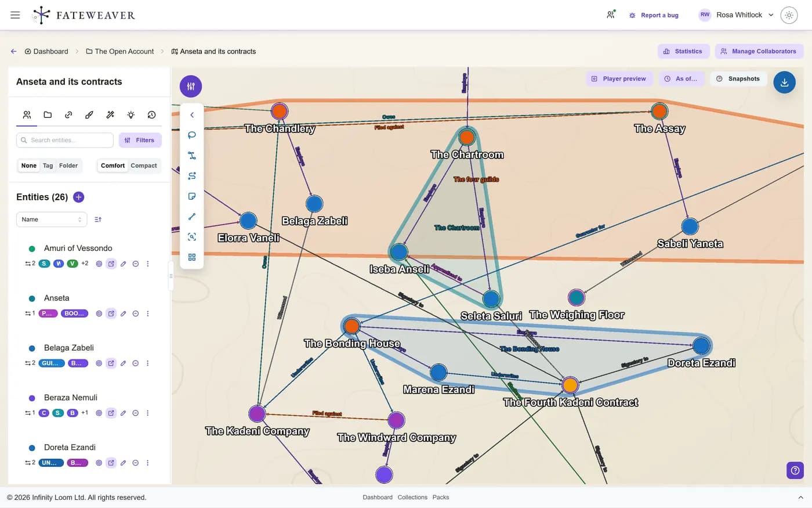
Task: Open the map settings sliders button
Action: pyautogui.click(x=191, y=86)
